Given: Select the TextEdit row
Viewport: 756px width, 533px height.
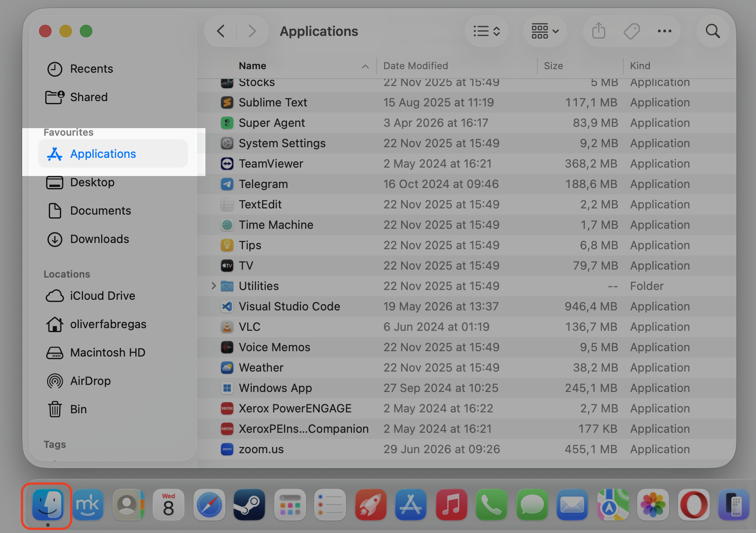Looking at the screenshot, I should (x=467, y=204).
